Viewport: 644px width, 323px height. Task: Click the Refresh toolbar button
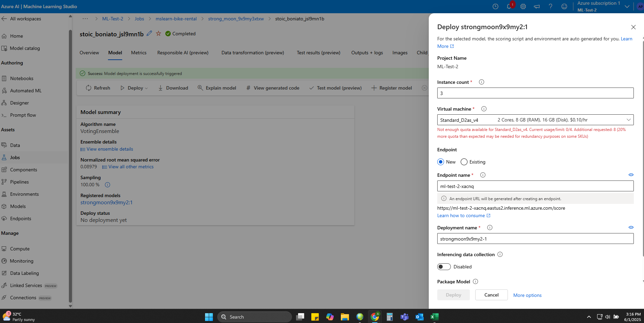[98, 88]
